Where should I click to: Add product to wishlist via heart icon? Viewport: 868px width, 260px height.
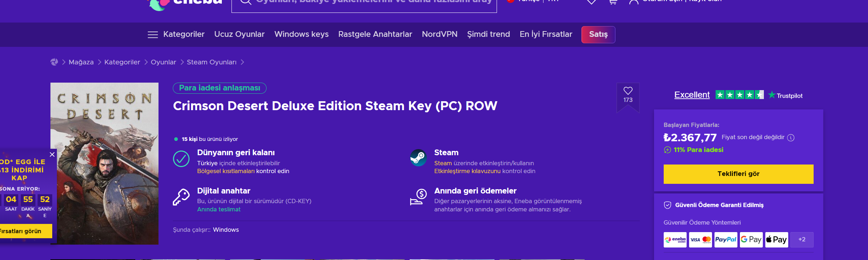[x=628, y=91]
